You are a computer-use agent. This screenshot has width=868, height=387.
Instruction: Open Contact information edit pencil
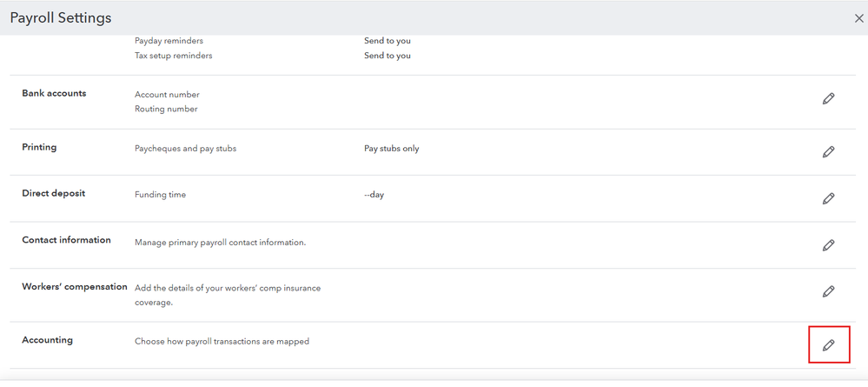828,245
